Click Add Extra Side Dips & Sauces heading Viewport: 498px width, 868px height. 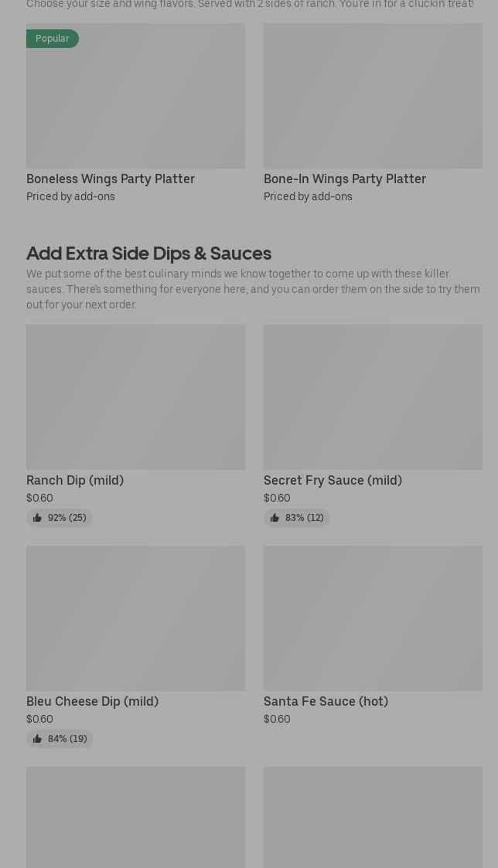(x=148, y=253)
